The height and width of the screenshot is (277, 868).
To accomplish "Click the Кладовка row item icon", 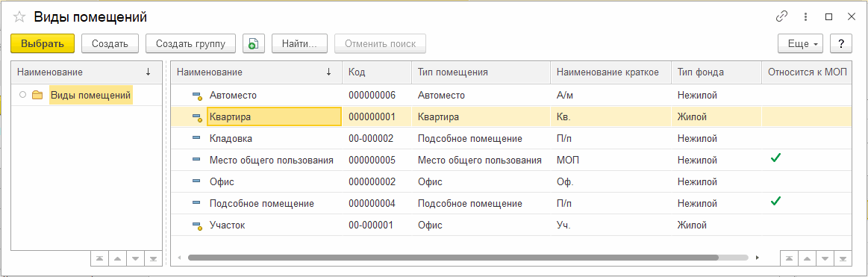I will coord(196,139).
